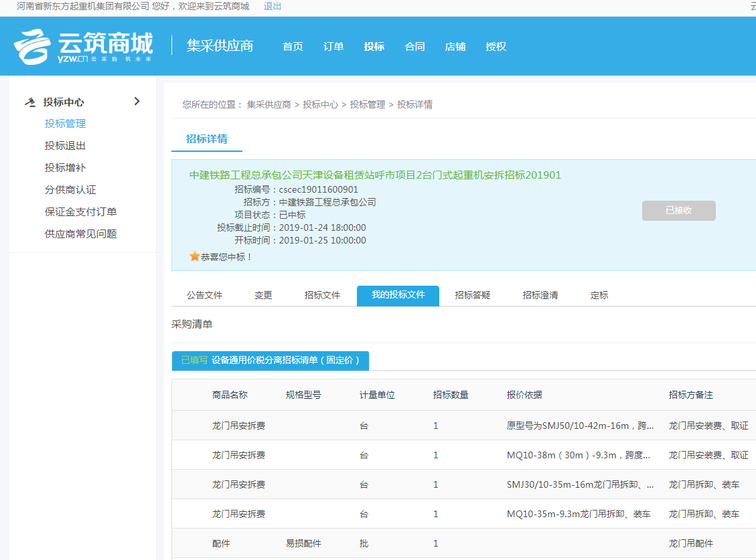Click the 已接收 button
Screen dimensions: 756x560
point(679,211)
